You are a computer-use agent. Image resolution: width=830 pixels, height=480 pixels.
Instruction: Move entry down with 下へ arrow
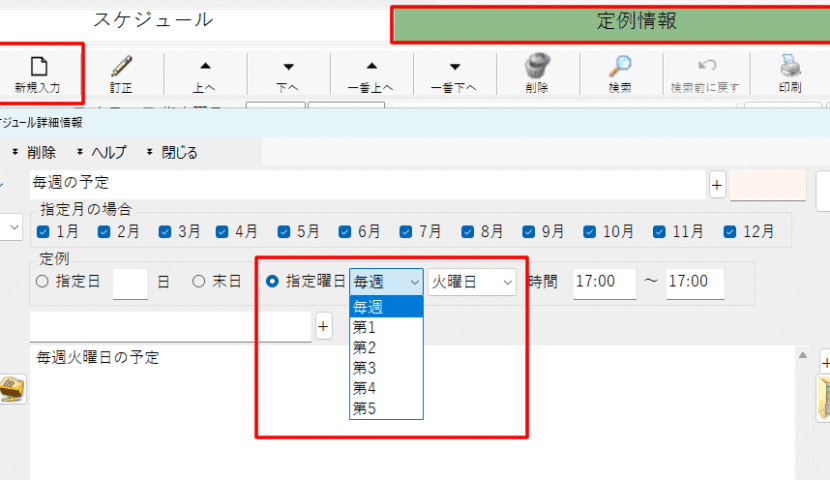(x=288, y=66)
